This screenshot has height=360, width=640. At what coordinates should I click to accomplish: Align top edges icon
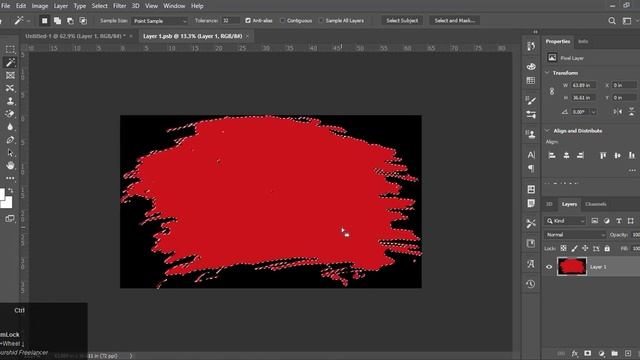(x=603, y=156)
